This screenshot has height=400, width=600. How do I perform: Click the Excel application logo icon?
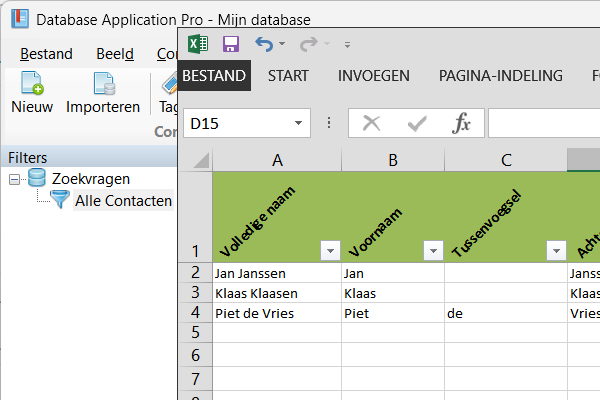tap(198, 44)
